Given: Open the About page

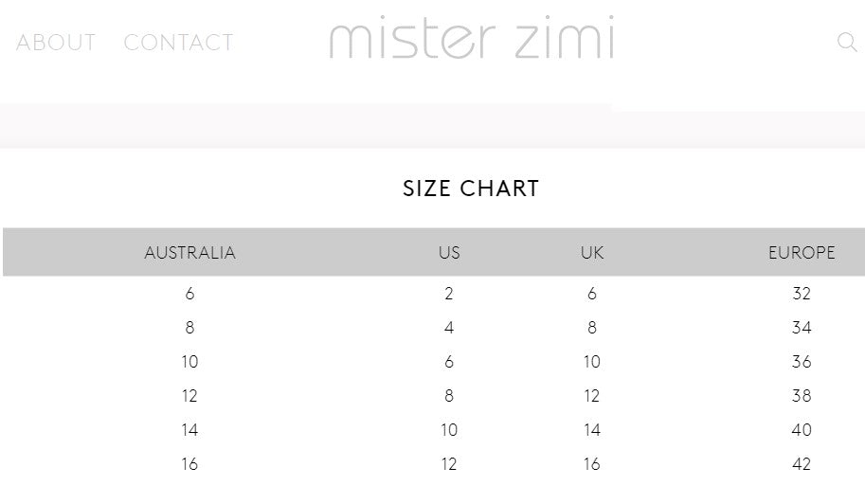Looking at the screenshot, I should pos(56,43).
